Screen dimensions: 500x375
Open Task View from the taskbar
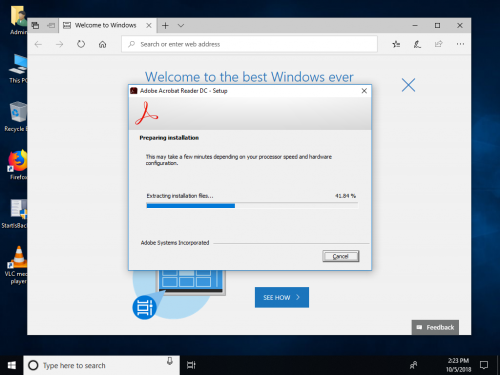click(x=191, y=365)
